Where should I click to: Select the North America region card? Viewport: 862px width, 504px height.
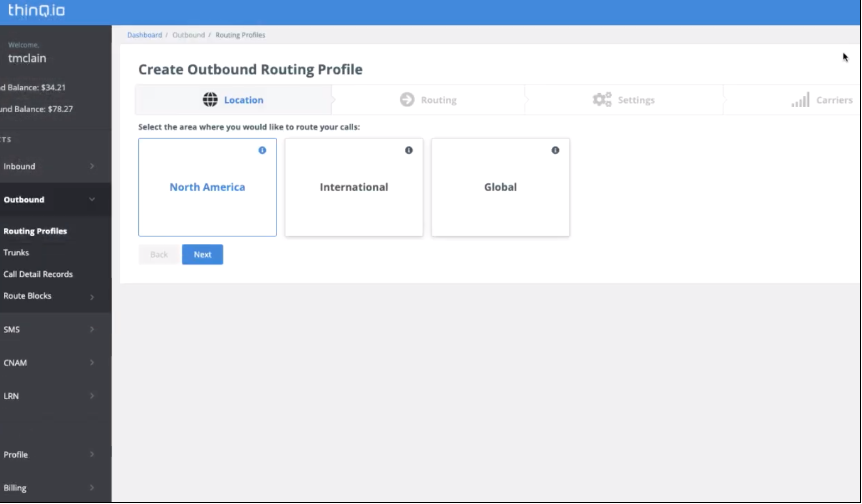[x=207, y=187]
